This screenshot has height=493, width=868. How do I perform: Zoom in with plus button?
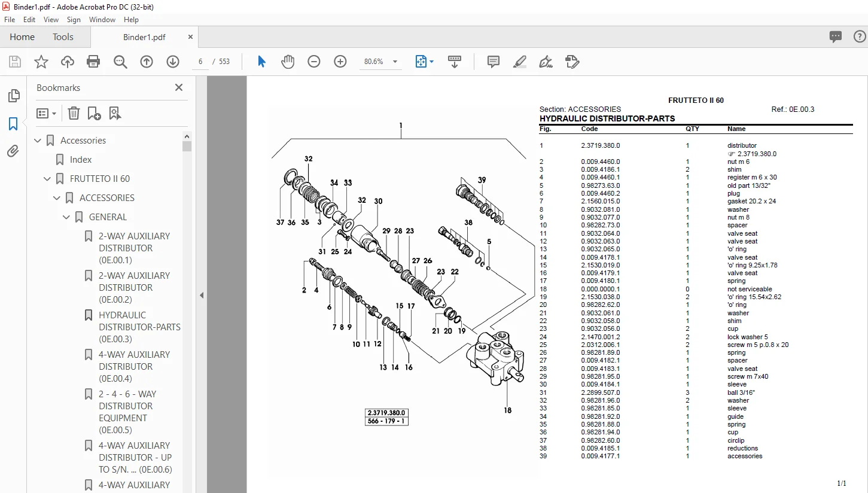340,62
